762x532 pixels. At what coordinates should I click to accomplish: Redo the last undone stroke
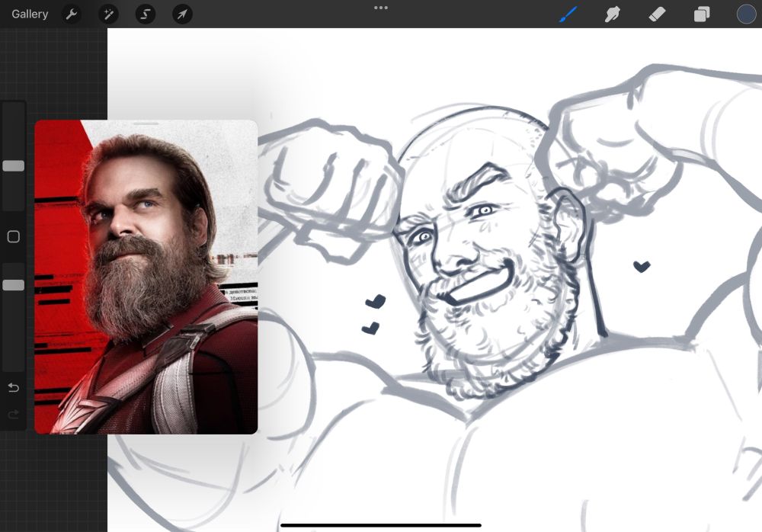tap(14, 415)
